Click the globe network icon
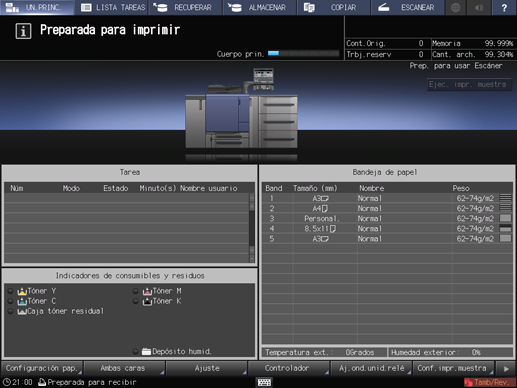The image size is (517, 388). point(455,7)
